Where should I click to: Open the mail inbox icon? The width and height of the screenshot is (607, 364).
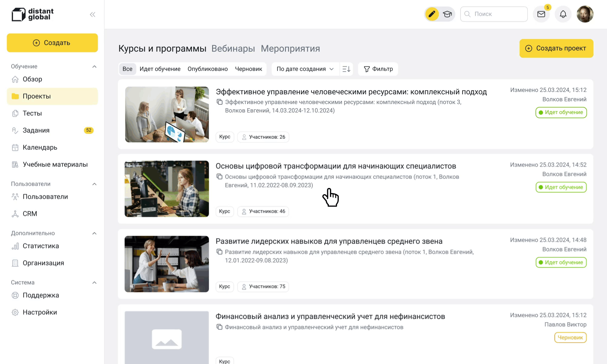[x=541, y=14]
